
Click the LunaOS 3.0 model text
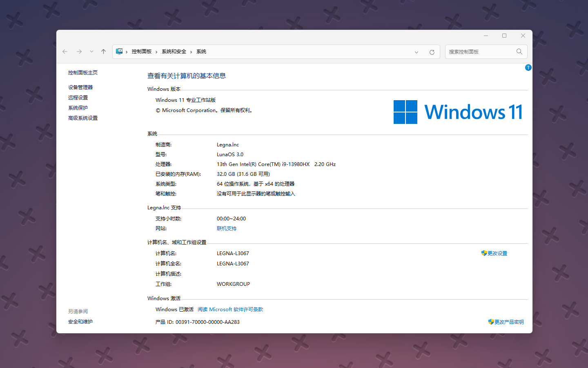point(230,155)
